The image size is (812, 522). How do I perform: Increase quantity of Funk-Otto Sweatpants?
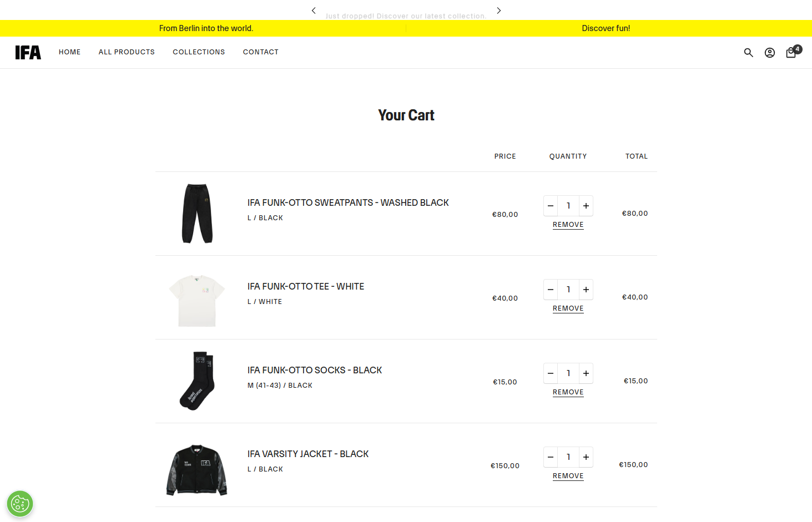click(x=586, y=206)
